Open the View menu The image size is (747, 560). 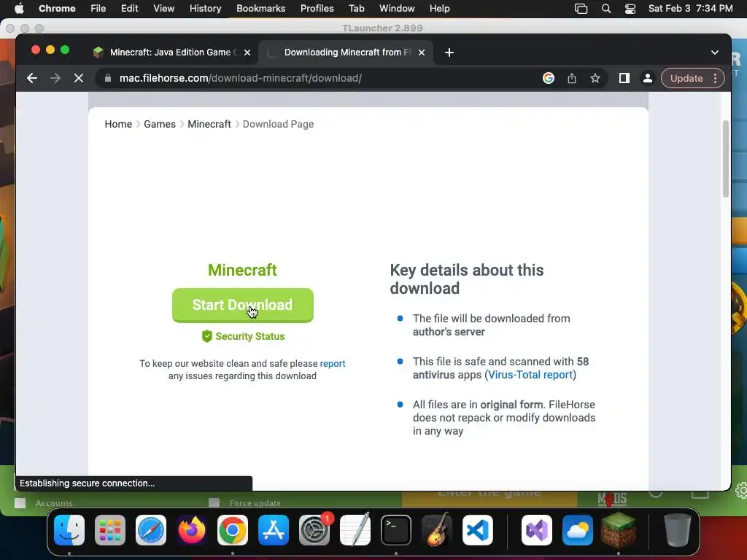[163, 9]
